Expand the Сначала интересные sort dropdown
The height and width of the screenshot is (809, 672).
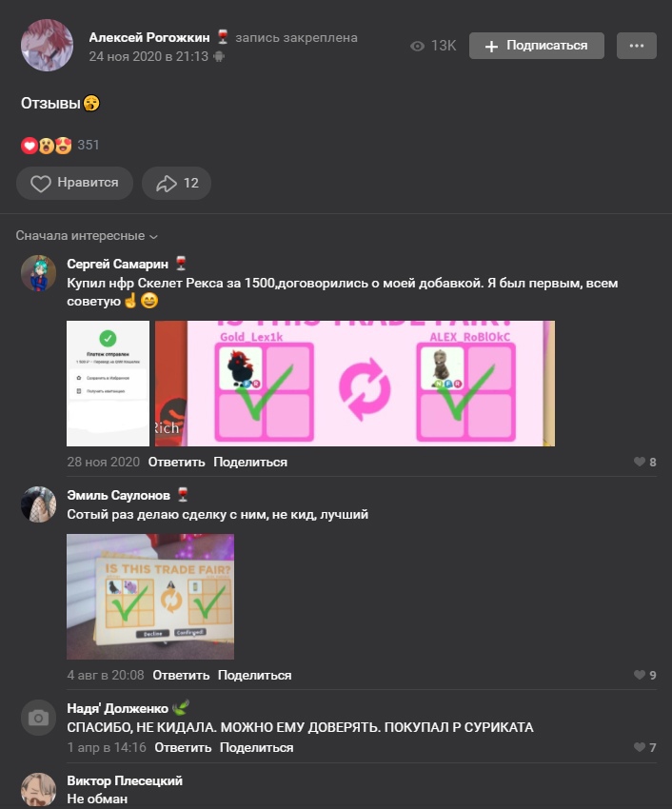point(87,236)
